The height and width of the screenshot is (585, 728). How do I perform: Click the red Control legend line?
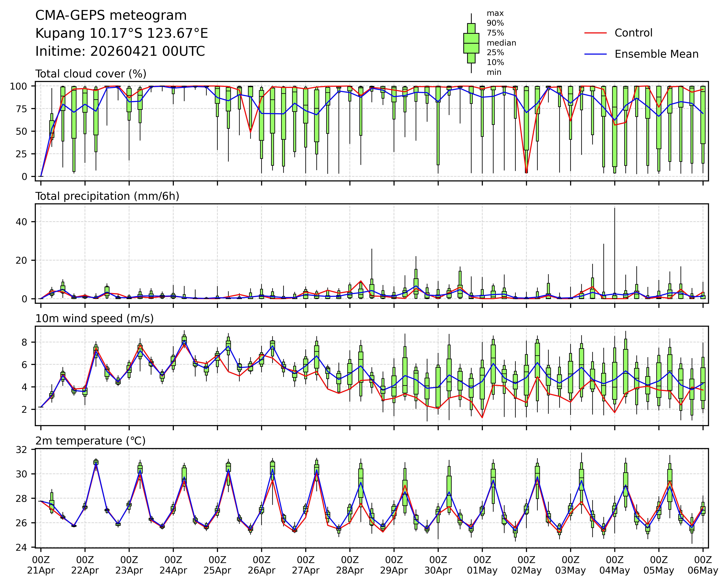click(595, 33)
